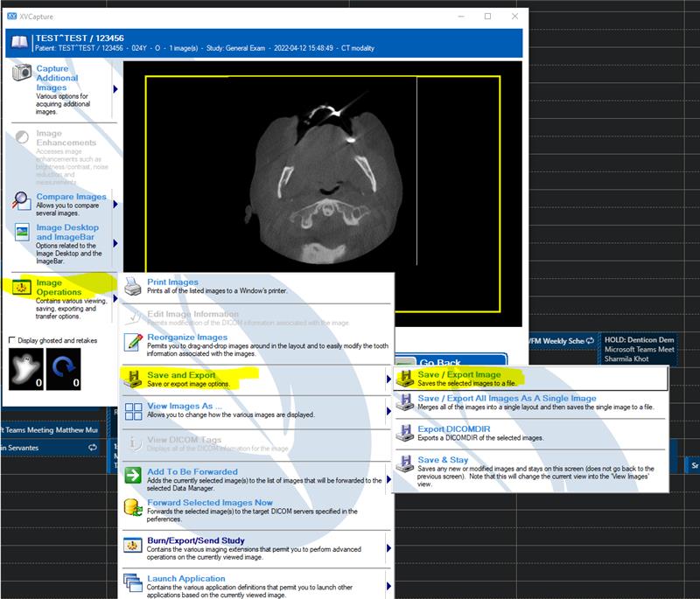
Task: Click the Image Desktop and ImageBar icon
Action: point(21,233)
